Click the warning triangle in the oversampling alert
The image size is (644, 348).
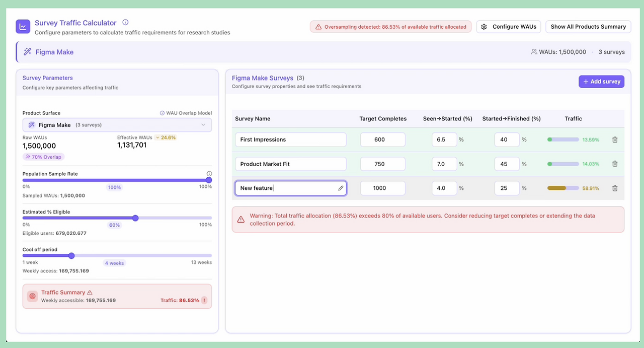point(318,27)
